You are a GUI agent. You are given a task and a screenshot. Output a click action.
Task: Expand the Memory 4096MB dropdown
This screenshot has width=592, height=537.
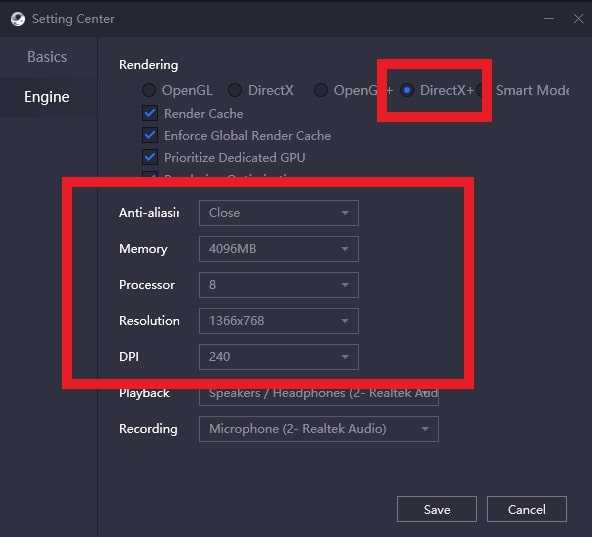279,249
